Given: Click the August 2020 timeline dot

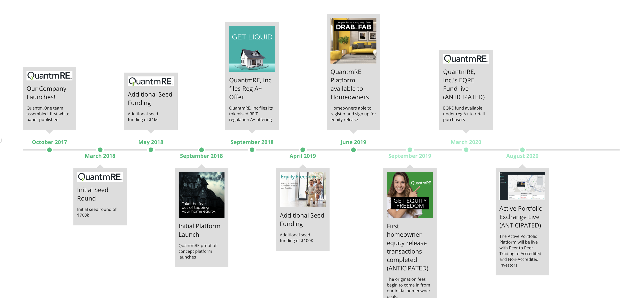Looking at the screenshot, I should 522,150.
